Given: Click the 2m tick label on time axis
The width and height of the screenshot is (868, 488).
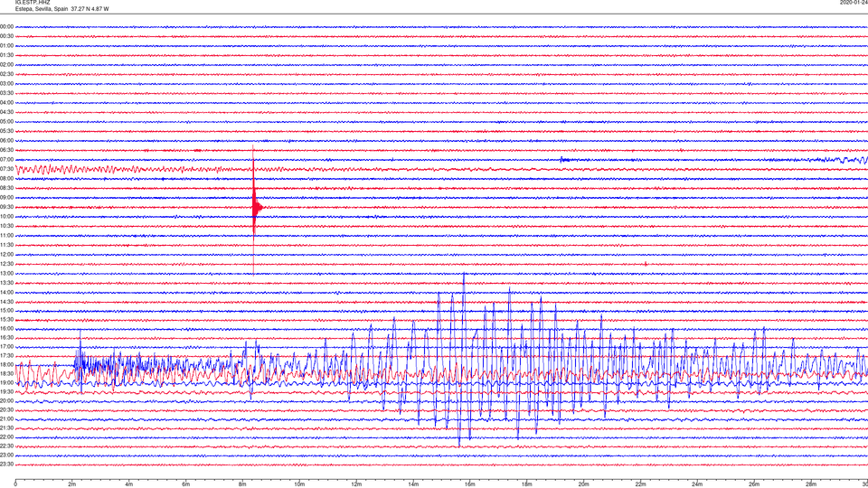Looking at the screenshot, I should click(72, 484).
